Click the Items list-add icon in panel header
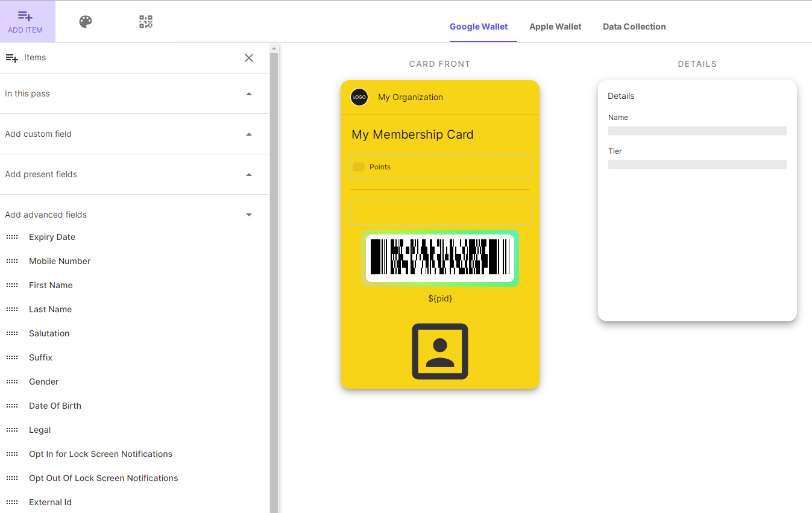The height and width of the screenshot is (513, 812). (x=11, y=58)
